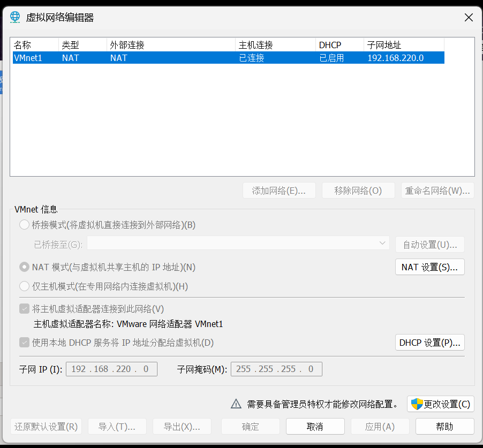Sort by DHCP column header
Screen dimensions: 483x448
point(340,45)
